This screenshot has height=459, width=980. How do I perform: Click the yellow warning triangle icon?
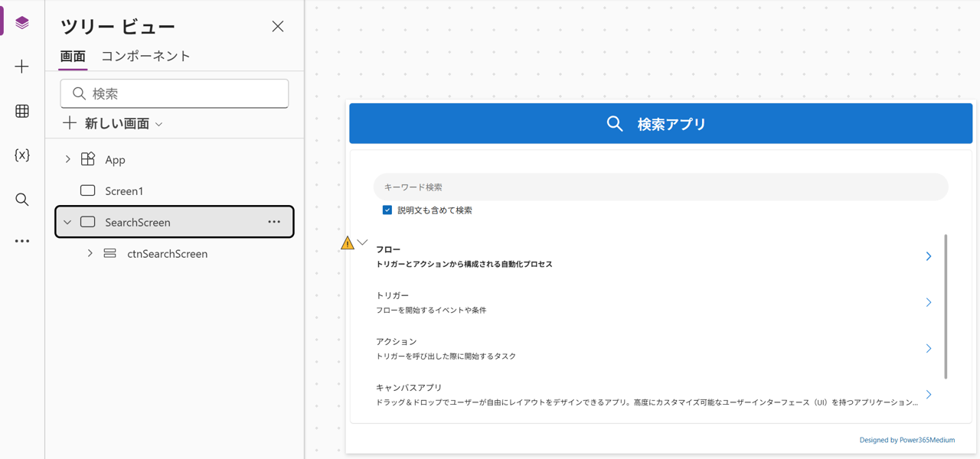pos(348,243)
